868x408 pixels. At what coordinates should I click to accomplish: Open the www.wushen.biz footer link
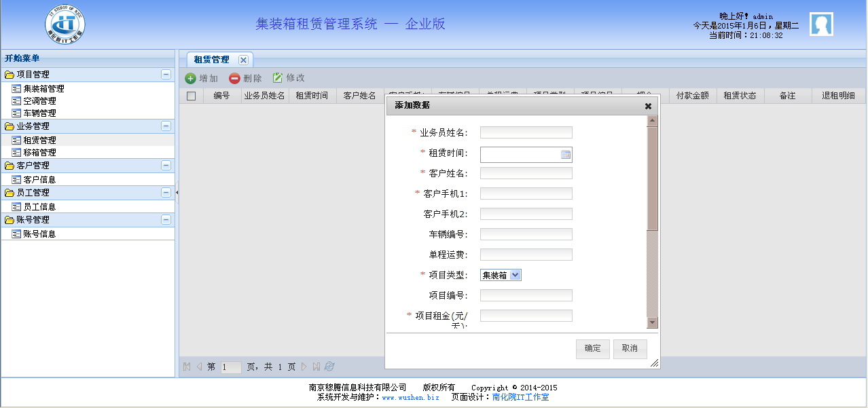click(x=410, y=397)
